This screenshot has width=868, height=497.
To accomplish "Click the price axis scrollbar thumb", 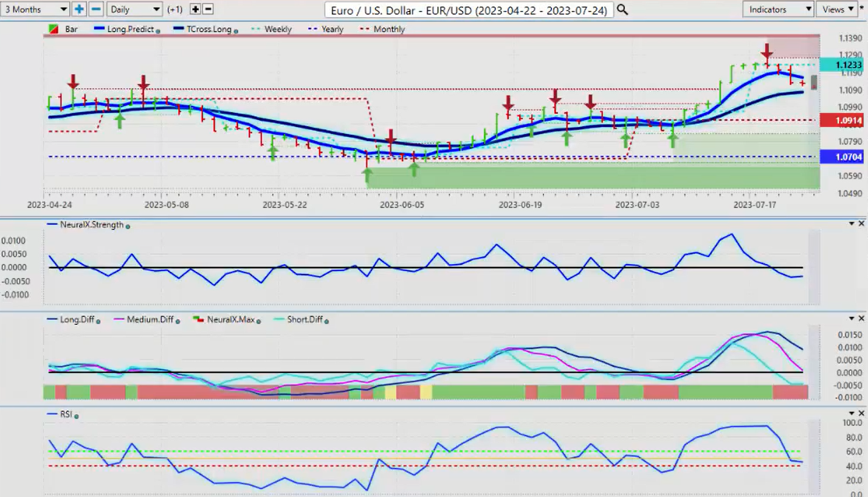I will (815, 82).
